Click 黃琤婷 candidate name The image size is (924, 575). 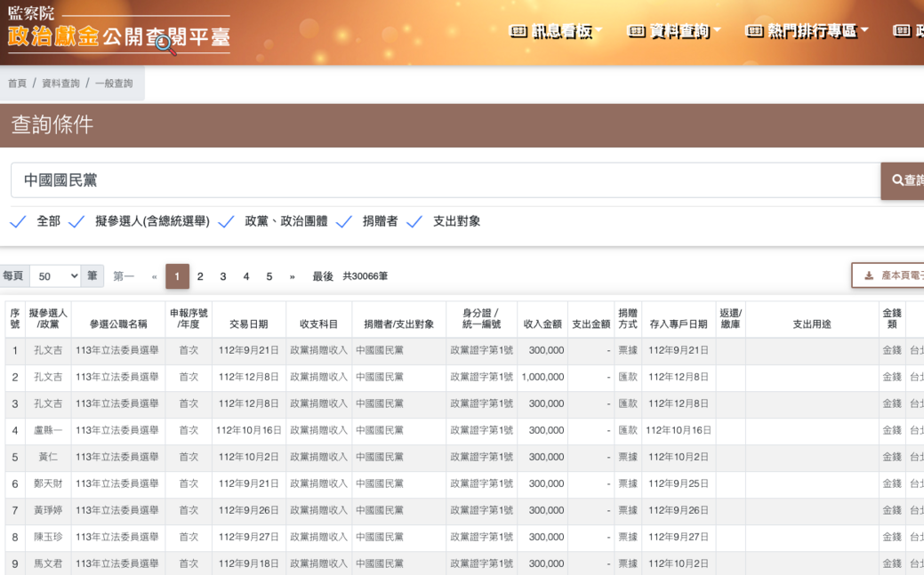(48, 511)
